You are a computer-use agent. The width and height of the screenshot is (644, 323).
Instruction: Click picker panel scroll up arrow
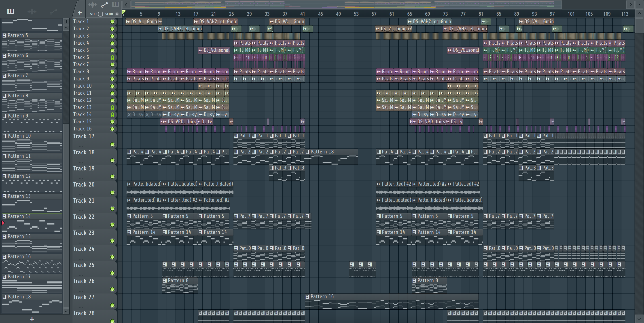click(66, 28)
